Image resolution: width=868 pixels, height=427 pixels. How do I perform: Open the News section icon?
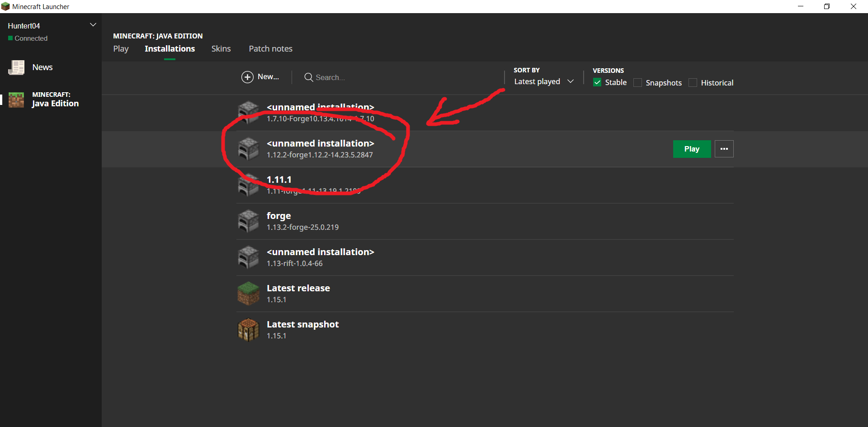tap(17, 67)
